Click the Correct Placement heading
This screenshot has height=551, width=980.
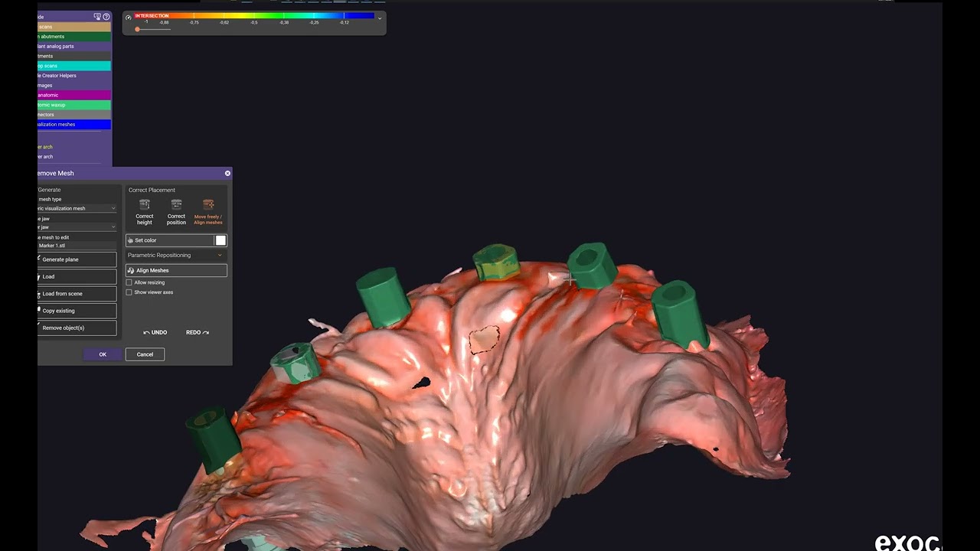152,190
